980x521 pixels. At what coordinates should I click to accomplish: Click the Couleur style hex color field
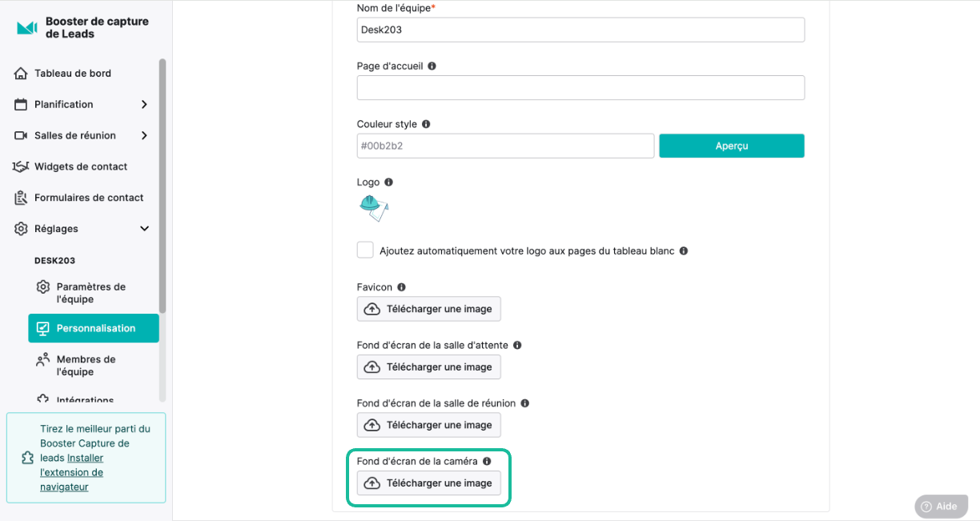click(x=506, y=146)
